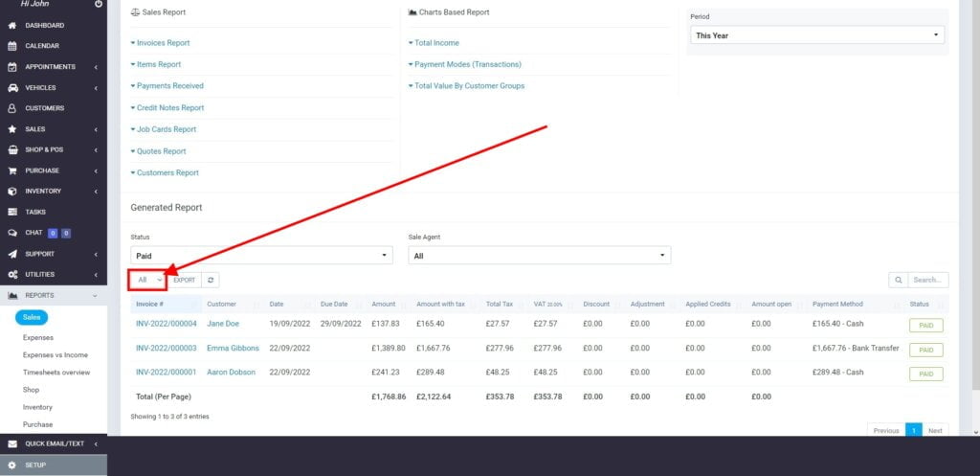Click the Sales star icon
Viewport: 980px width, 476px height.
coord(11,129)
